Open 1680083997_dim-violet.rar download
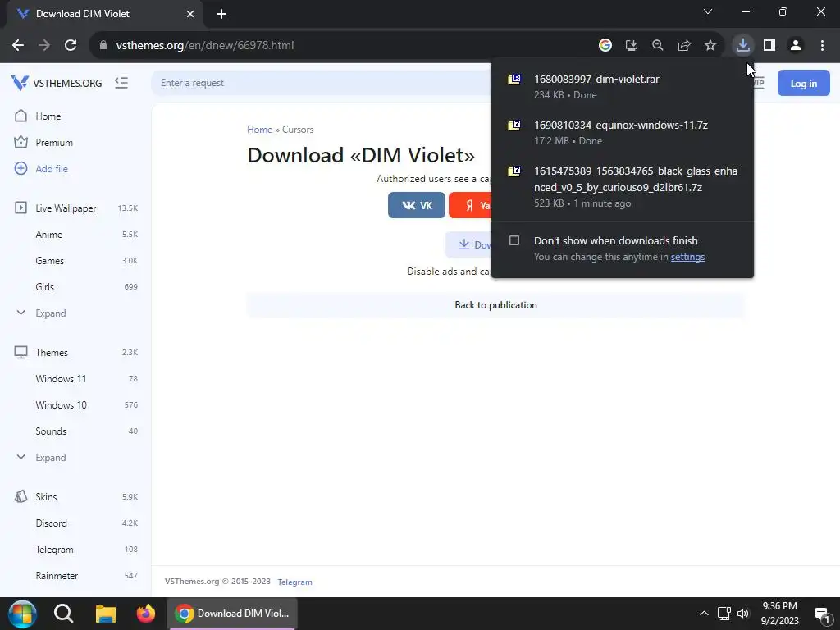The height and width of the screenshot is (630, 840). pyautogui.click(x=622, y=86)
